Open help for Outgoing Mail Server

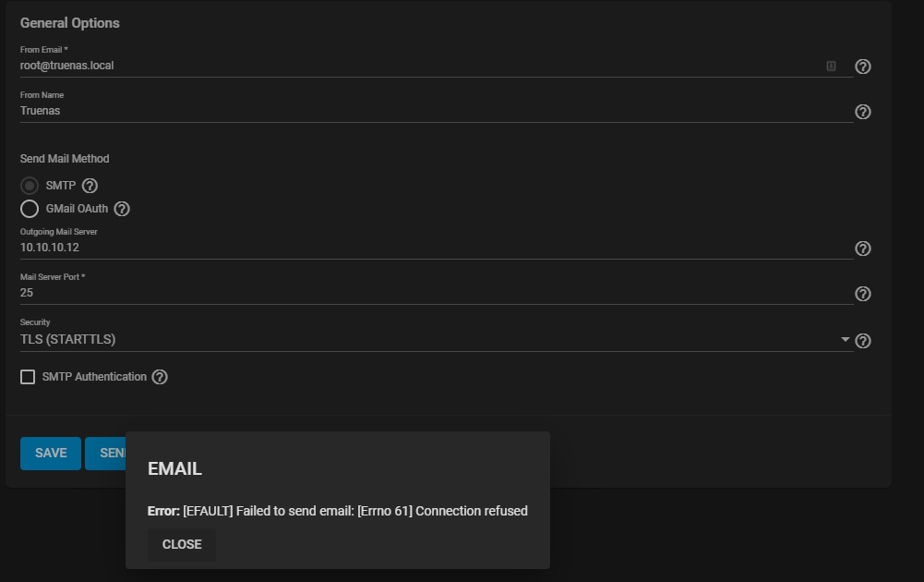863,249
